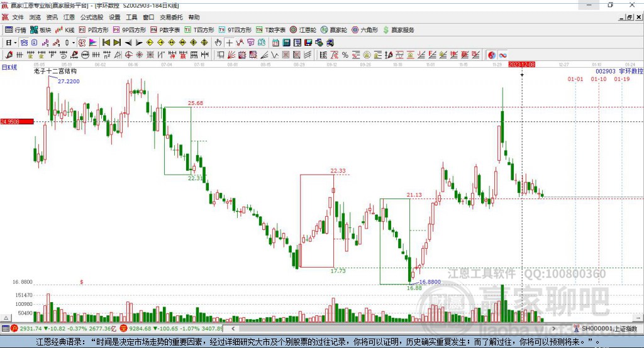This screenshot has height=348, width=644.
Task: Click bottom-right chart collapse button
Action: point(638,318)
